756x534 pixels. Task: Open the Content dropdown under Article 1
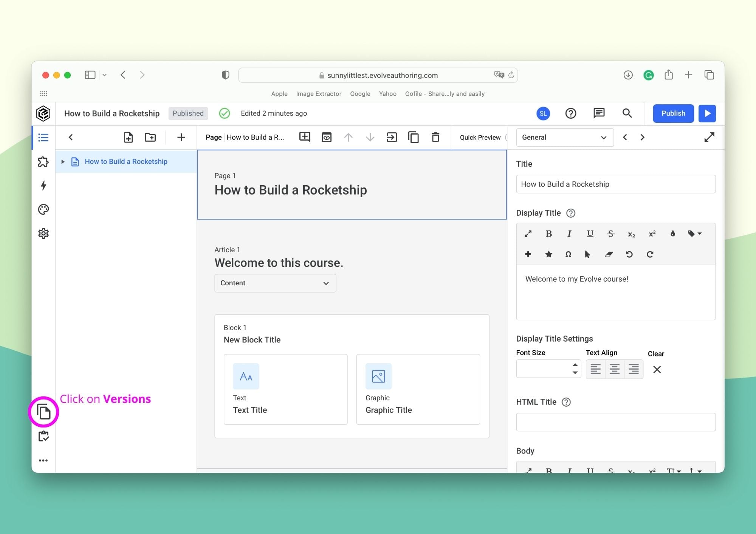click(x=275, y=283)
